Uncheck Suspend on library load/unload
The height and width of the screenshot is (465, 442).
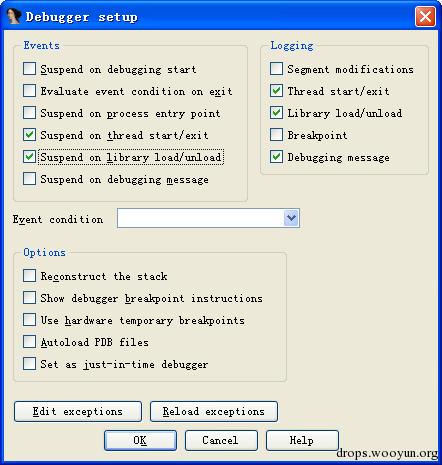tap(30, 157)
